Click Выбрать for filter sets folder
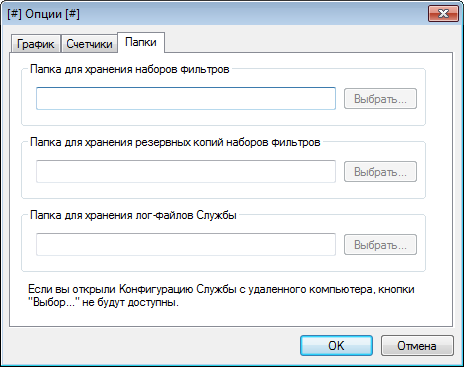This screenshot has height=367, width=464. (380, 99)
